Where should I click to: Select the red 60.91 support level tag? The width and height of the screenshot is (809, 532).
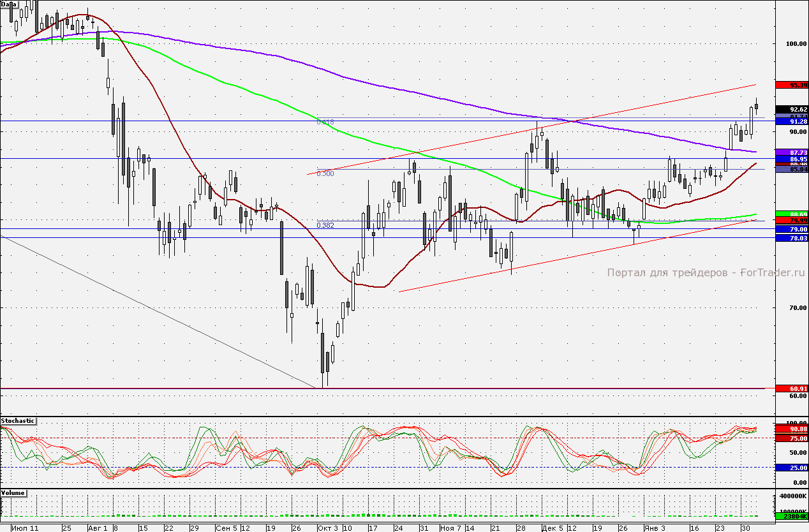790,388
